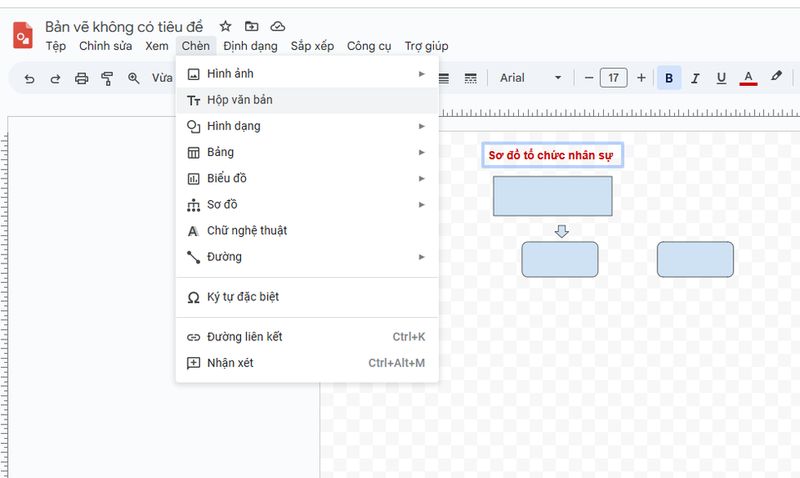The image size is (800, 478).
Task: Click the border dash icon
Action: tap(470, 78)
